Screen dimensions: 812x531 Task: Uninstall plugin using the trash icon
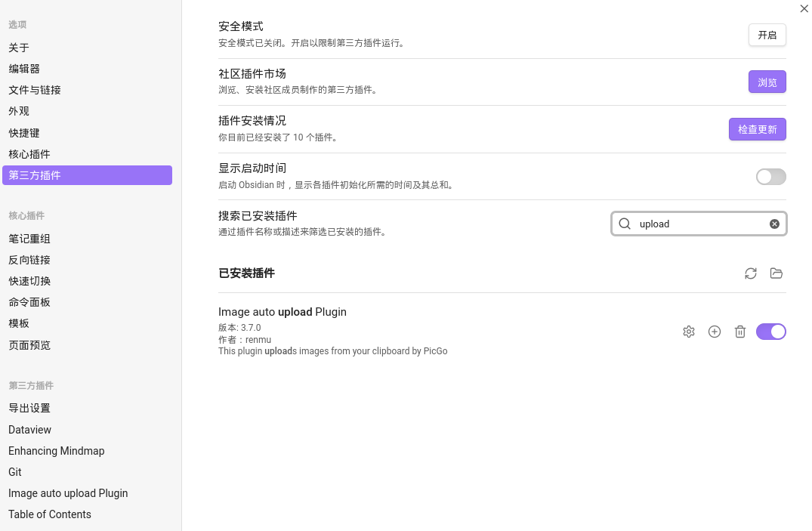740,332
